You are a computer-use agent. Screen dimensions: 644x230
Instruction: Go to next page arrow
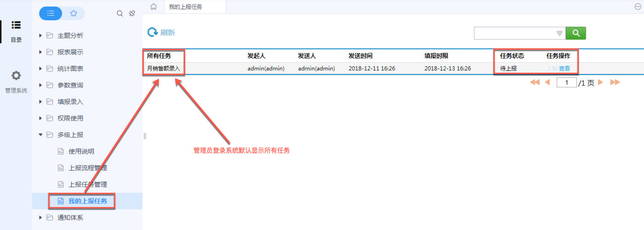pos(600,82)
